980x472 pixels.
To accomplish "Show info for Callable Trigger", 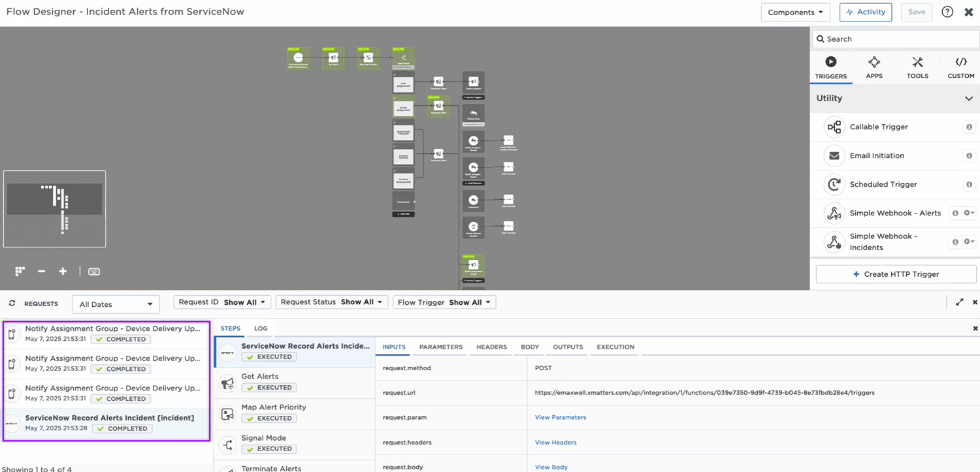I will (969, 127).
